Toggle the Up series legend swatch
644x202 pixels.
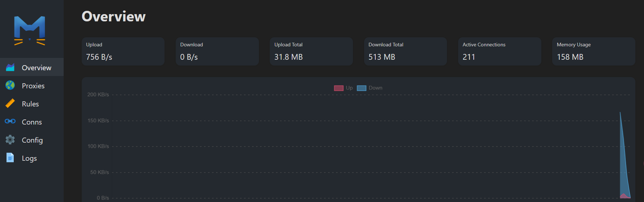338,88
